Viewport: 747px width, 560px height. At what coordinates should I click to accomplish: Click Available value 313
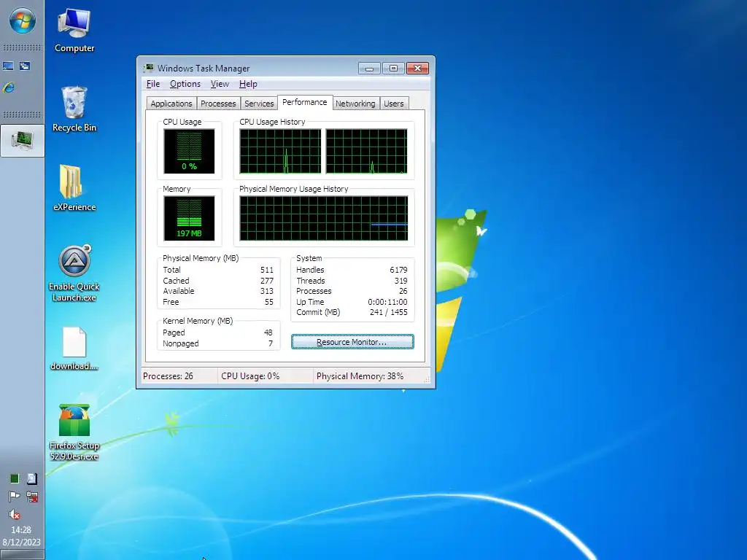(267, 291)
